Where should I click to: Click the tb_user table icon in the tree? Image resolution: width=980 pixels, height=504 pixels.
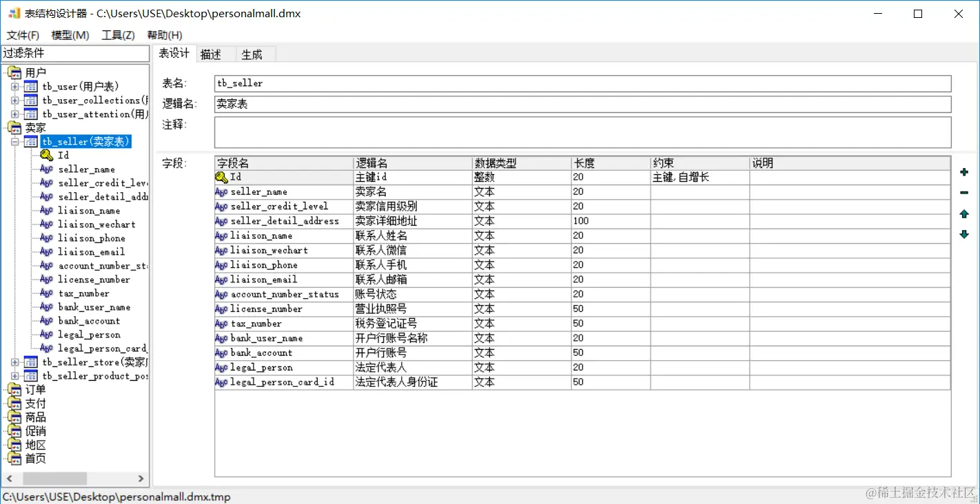point(31,87)
